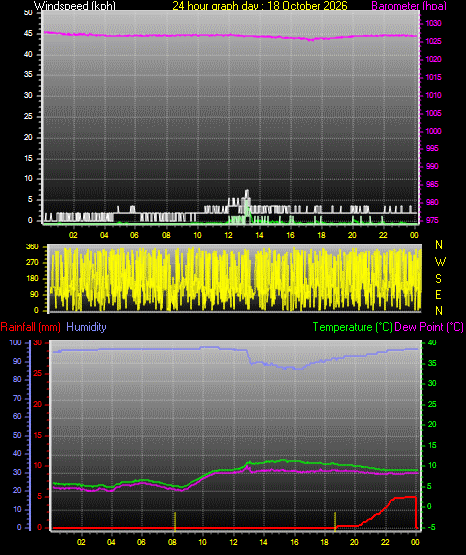The image size is (466, 555).
Task: Click the W compass letter
Action: (440, 262)
